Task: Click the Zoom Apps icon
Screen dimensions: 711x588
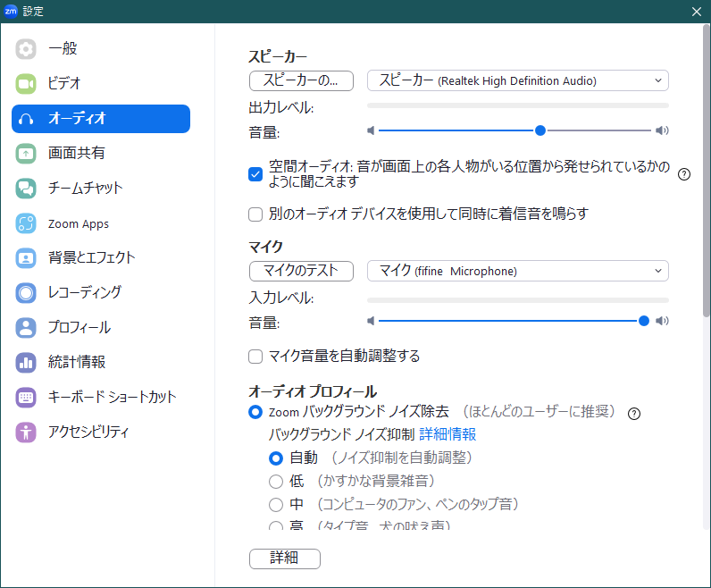Action: pos(26,223)
